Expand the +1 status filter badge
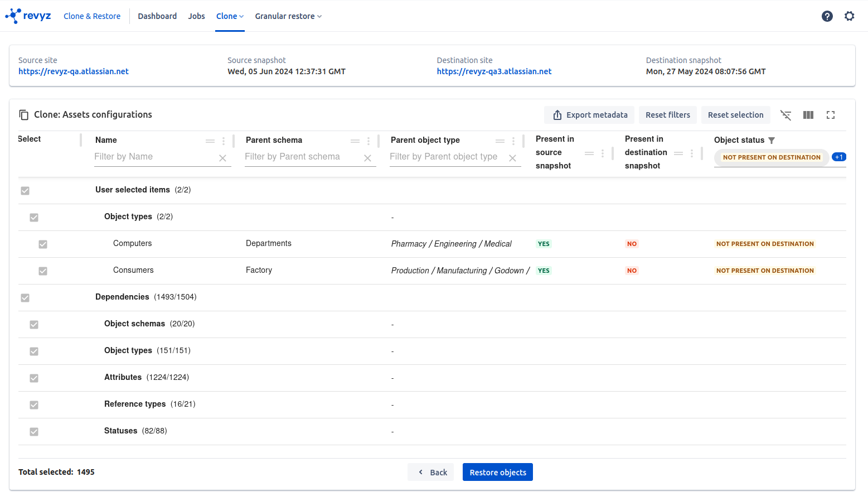 coord(839,157)
